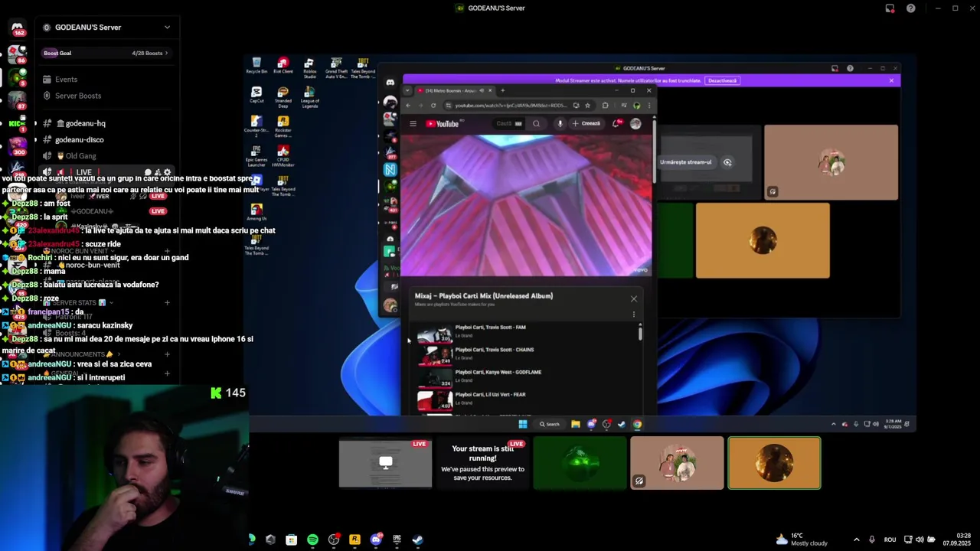Reload the YouTube page in Chrome
This screenshot has height=551, width=980.
[433, 106]
